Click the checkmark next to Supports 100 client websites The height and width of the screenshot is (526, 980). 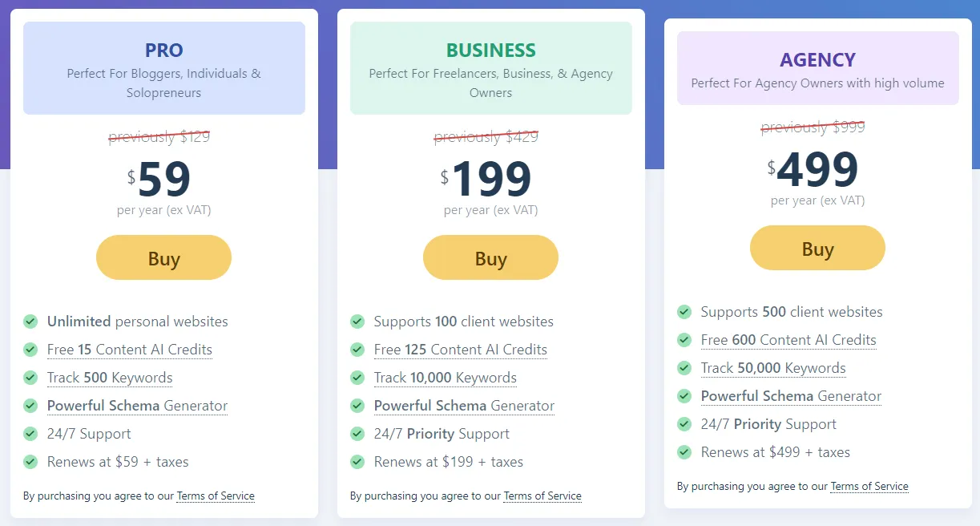357,322
